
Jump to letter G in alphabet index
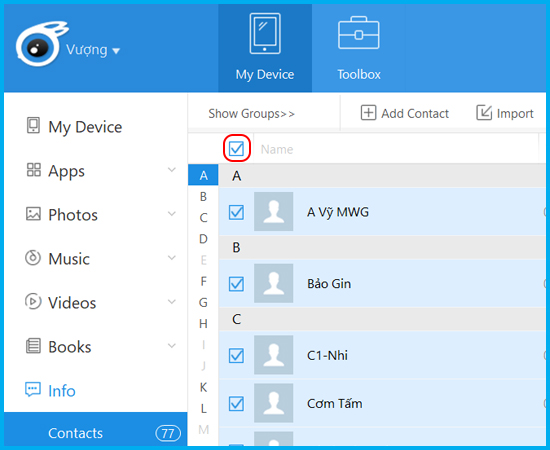[203, 302]
